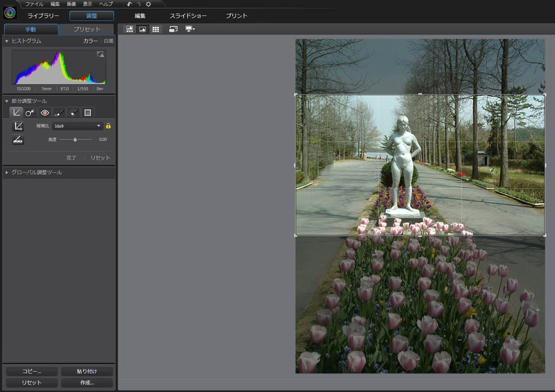
Task: Toggle the aspect ratio lock
Action: (x=108, y=126)
